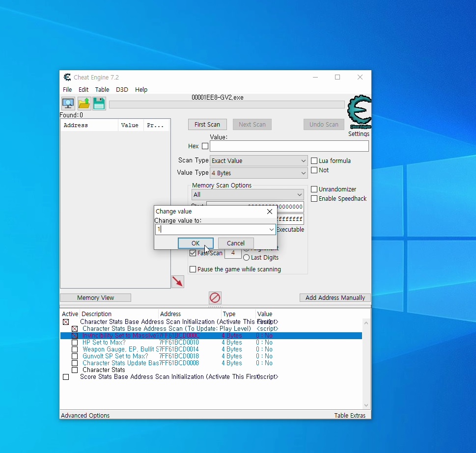Click Add Address Manually
476x453 pixels.
point(335,298)
